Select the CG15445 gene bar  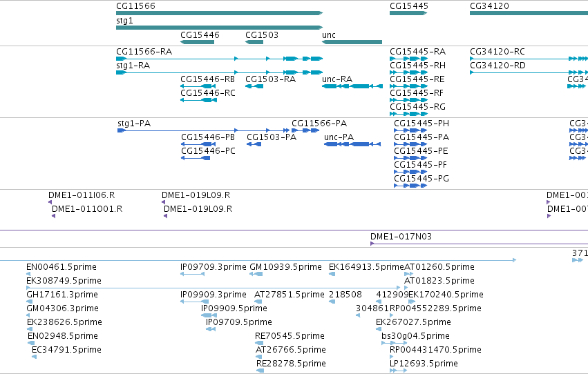(x=408, y=14)
